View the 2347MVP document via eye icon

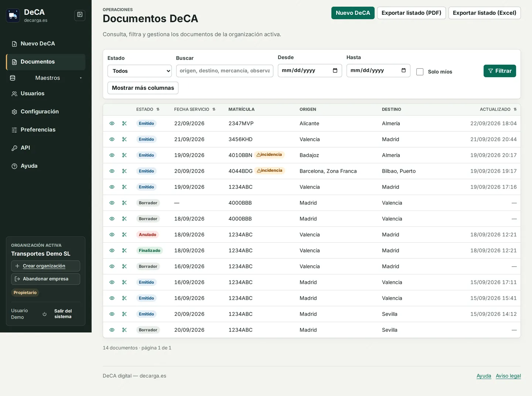point(112,123)
